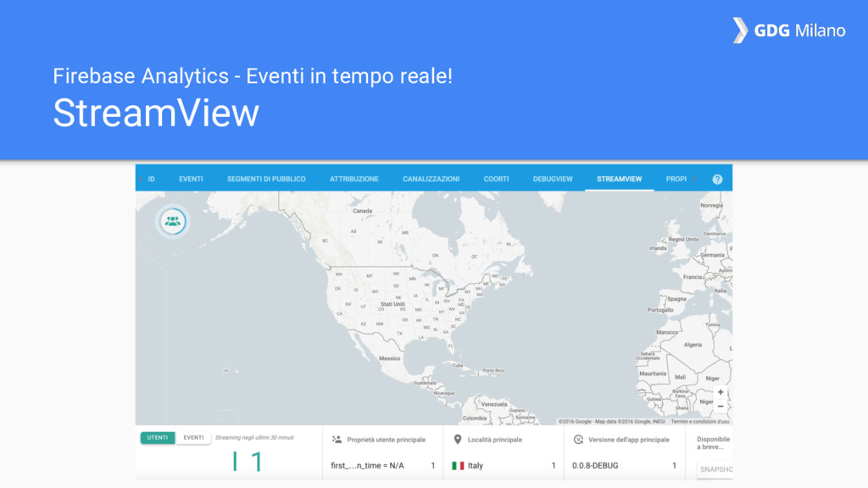This screenshot has height=488, width=868.
Task: Open the help question mark icon
Action: click(x=717, y=180)
